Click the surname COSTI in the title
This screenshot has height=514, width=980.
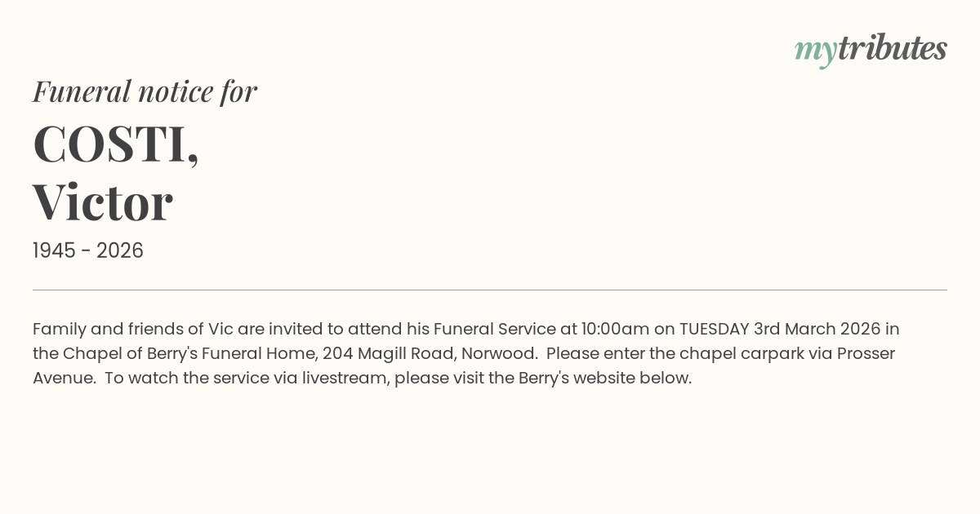(110, 144)
